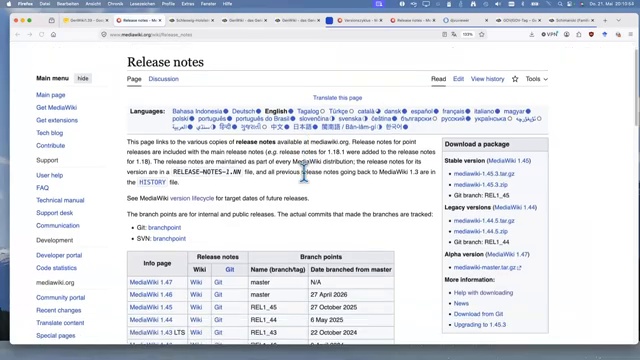
Task: Open the Recent changes sidebar link
Action: point(58,311)
